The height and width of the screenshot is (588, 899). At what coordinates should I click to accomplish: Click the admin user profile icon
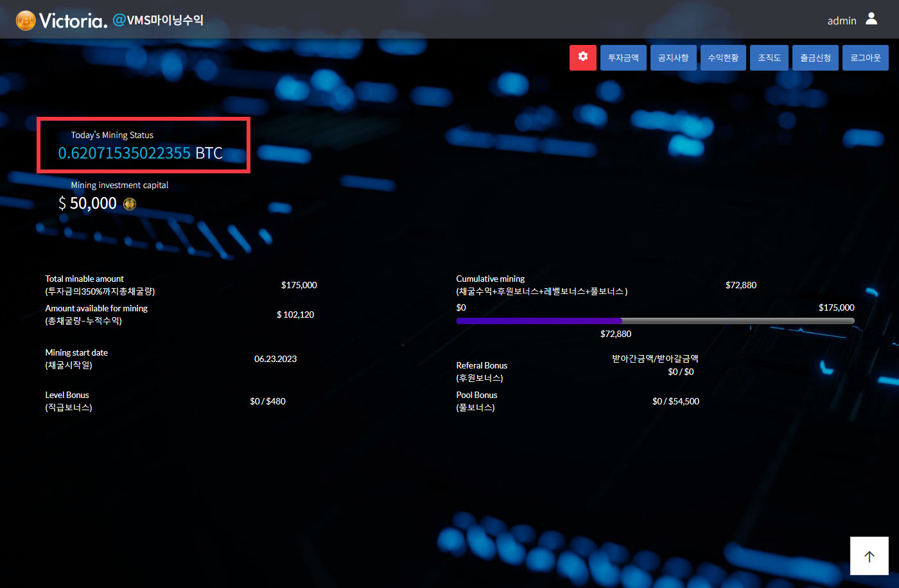871,19
